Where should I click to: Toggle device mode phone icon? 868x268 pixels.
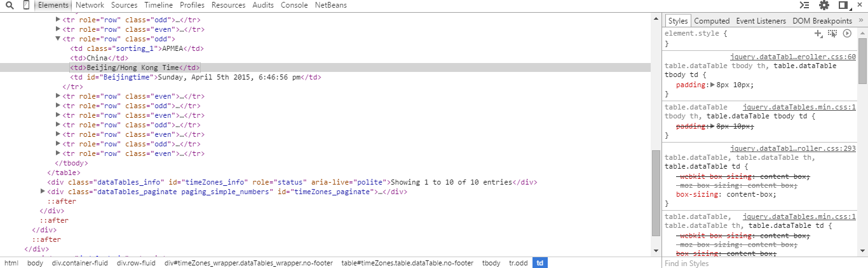tap(26, 5)
